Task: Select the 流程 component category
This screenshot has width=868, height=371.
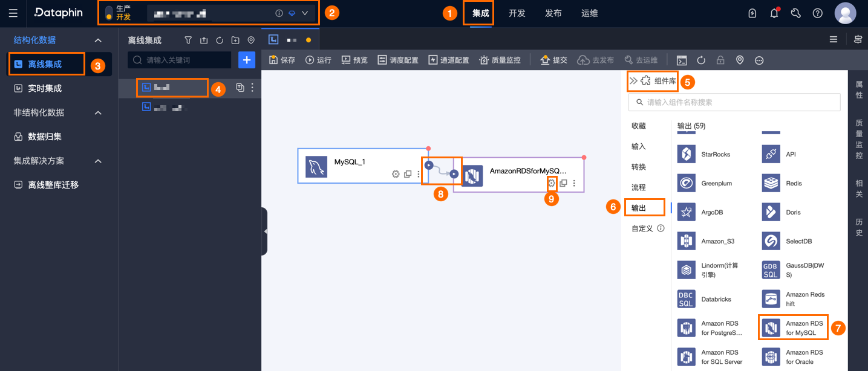Action: pos(639,187)
